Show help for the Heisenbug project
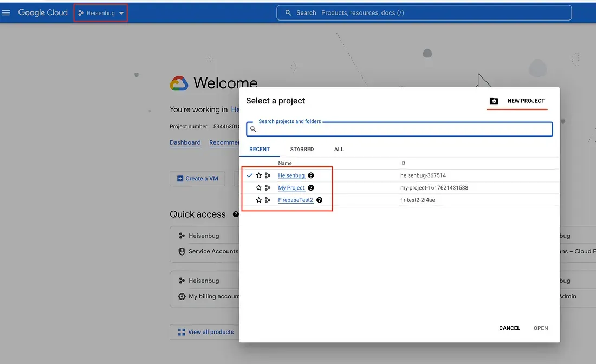Viewport: 596px width, 364px height. (x=311, y=175)
